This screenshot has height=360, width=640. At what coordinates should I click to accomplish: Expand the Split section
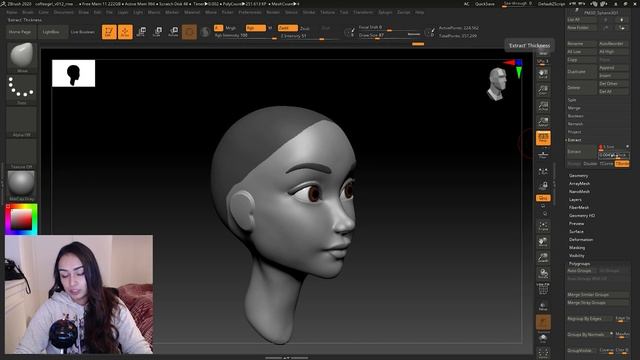pos(572,100)
